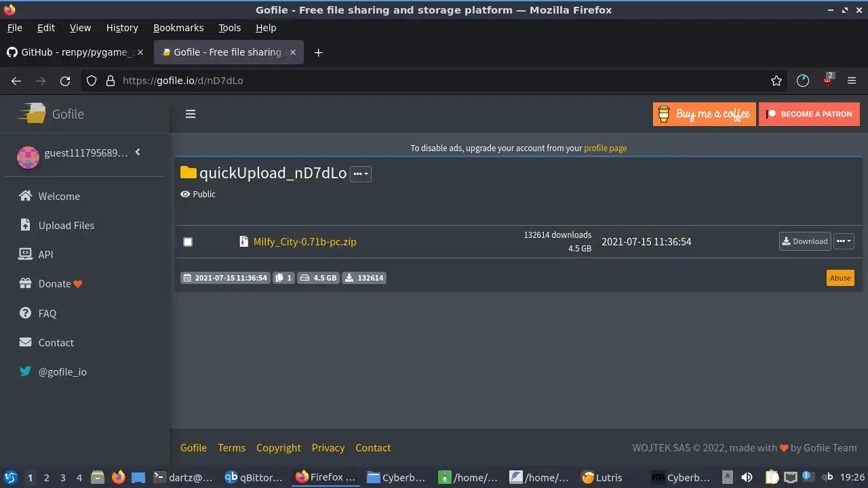Open the Milfy_City-0.71b-pc.zip file link
This screenshot has width=868, height=488.
tap(304, 241)
